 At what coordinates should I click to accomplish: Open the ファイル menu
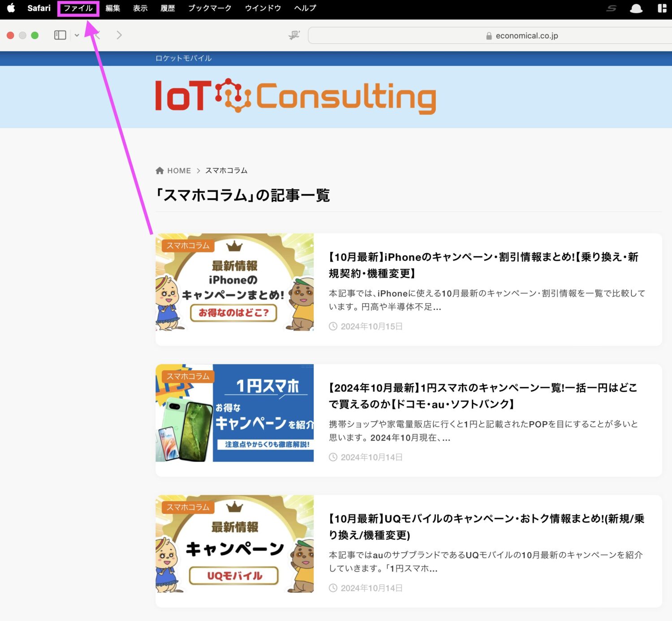pos(78,8)
